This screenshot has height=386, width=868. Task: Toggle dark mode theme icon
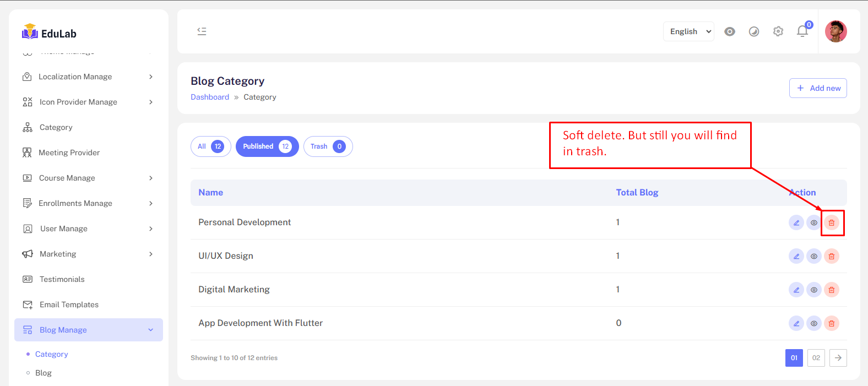click(753, 31)
